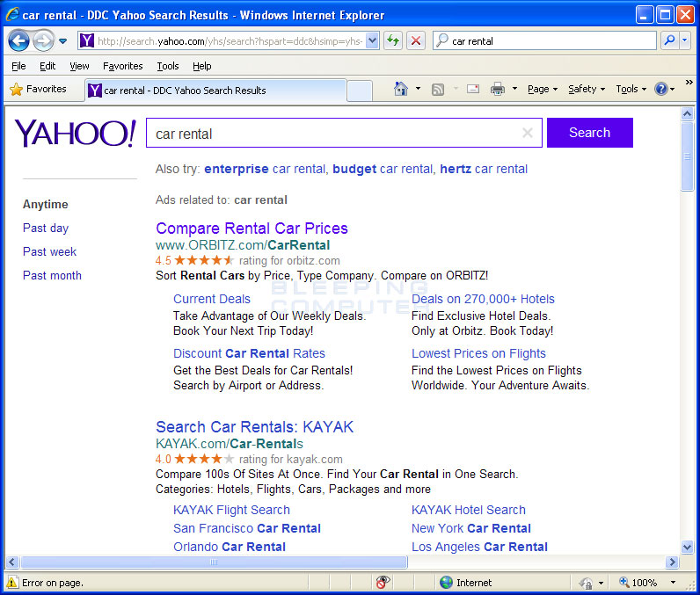700x595 pixels.
Task: Click the RSS feeds icon
Action: pos(438,90)
